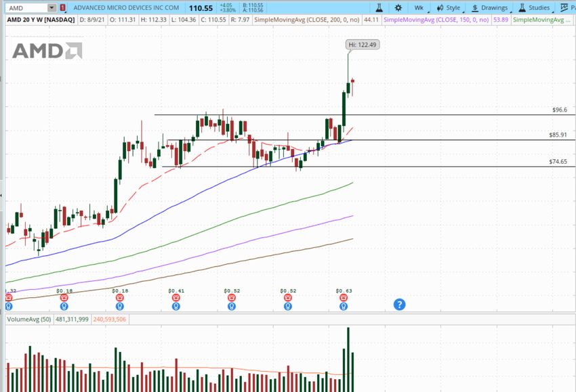This screenshot has height=392, width=576.
Task: Click the 240,593,506 average volume value
Action: [110, 320]
